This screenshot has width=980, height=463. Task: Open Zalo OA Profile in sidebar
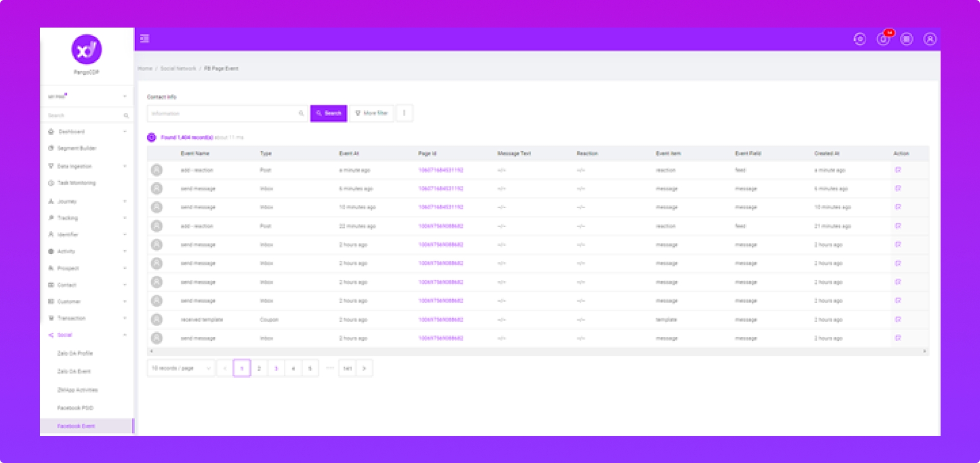[x=75, y=353]
